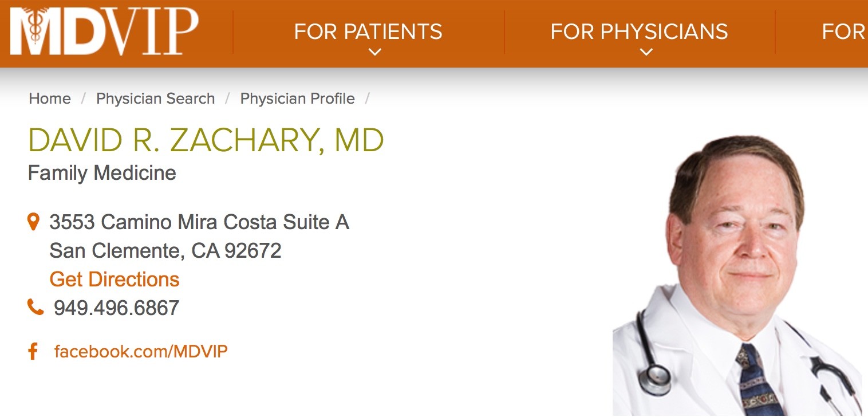The height and width of the screenshot is (417, 868).
Task: Click the Family Medicine specialty text
Action: click(102, 173)
